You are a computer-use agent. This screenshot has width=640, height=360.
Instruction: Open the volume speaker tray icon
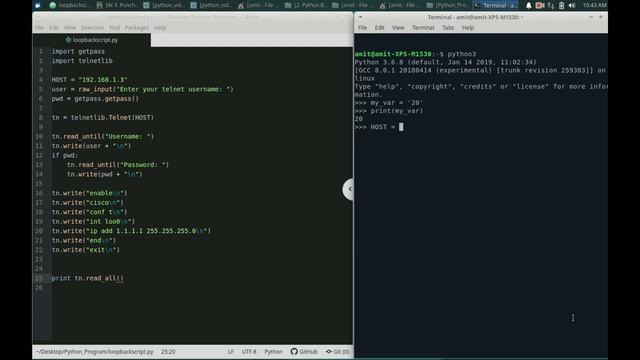(572, 5)
